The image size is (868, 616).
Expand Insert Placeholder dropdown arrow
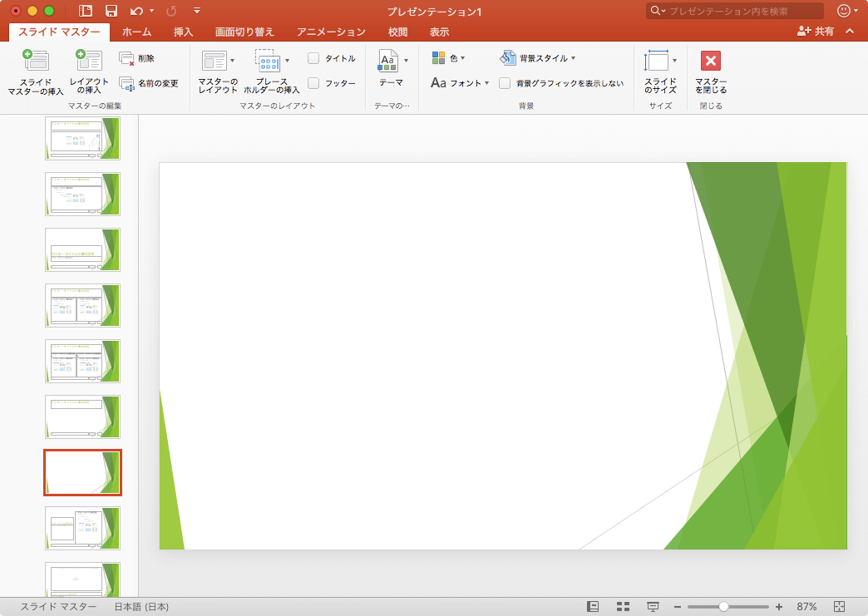(288, 61)
